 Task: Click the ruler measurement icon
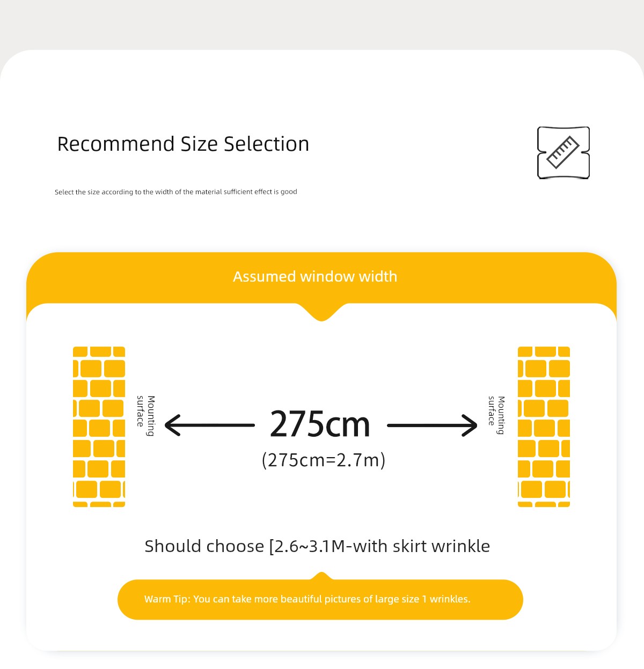[563, 153]
